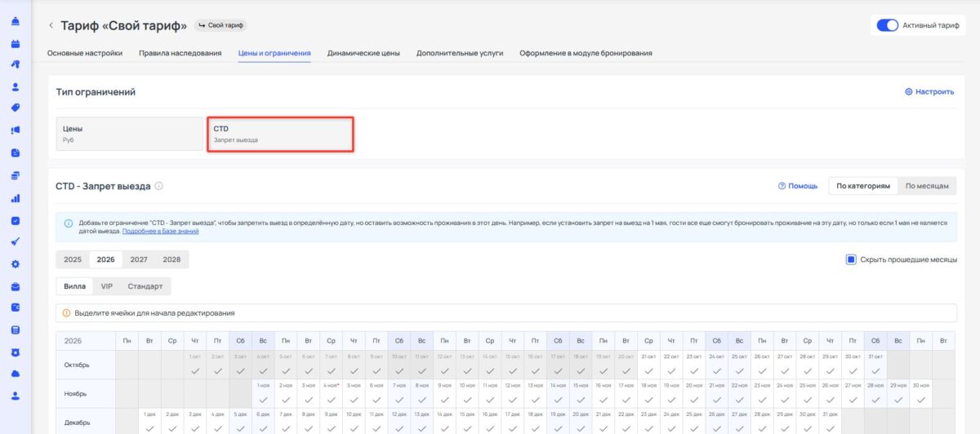Image resolution: width=980 pixels, height=434 pixels.
Task: Click the Декабрь row header
Action: tap(86, 420)
